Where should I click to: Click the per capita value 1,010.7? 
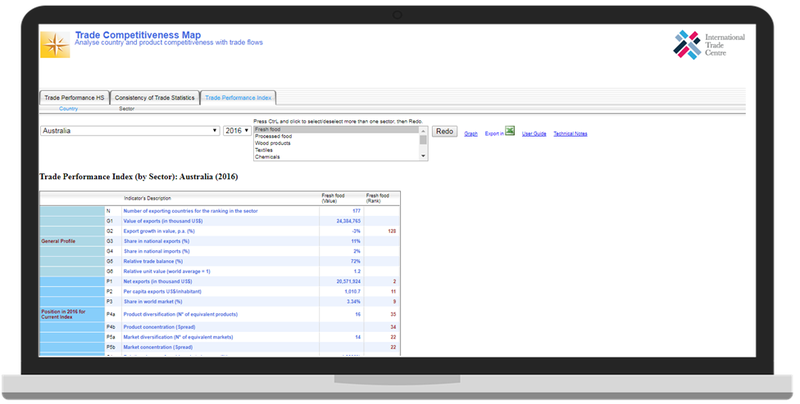(352, 291)
